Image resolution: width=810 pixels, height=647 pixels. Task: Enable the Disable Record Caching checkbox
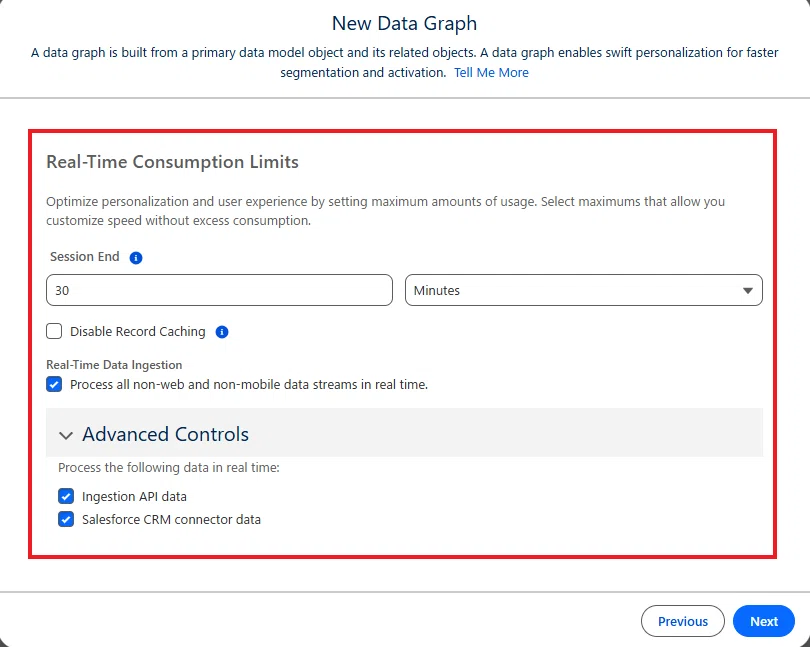54,331
